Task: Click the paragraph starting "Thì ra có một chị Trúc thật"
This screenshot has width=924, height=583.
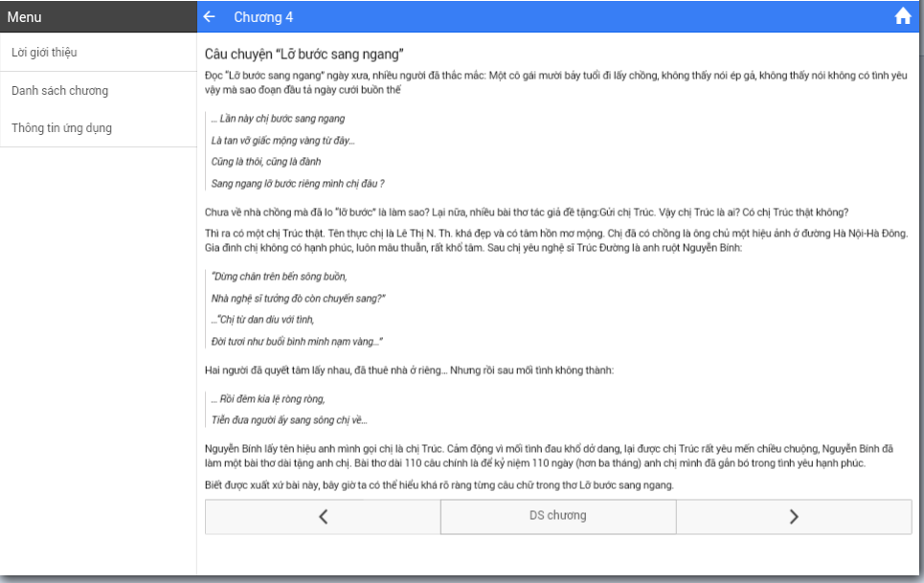Action: pos(556,240)
